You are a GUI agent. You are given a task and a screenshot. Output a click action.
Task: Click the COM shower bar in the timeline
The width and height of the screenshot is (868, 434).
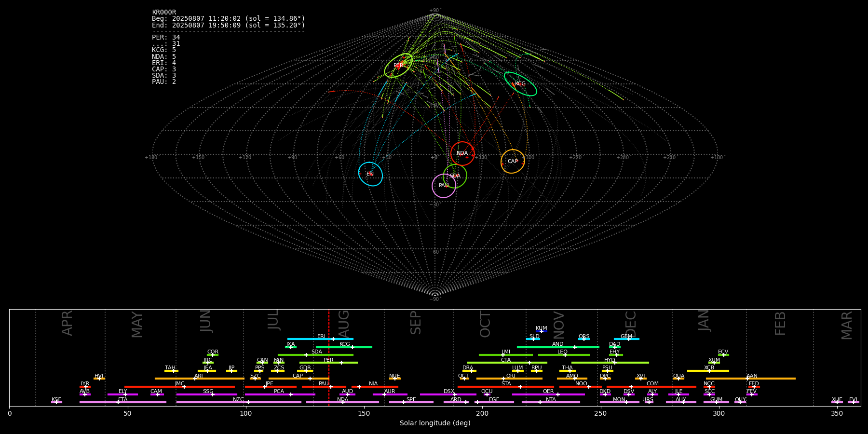coord(651,386)
